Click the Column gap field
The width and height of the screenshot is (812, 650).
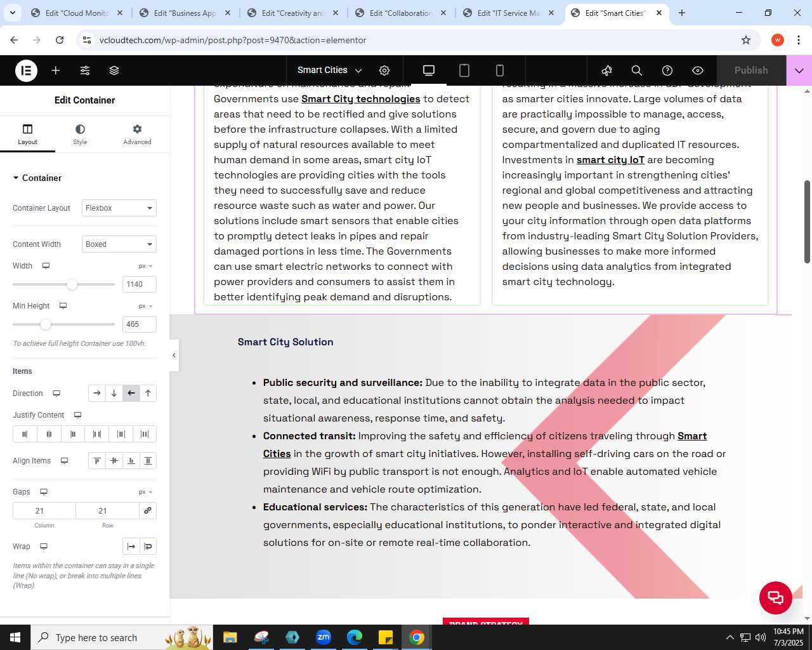pyautogui.click(x=44, y=511)
